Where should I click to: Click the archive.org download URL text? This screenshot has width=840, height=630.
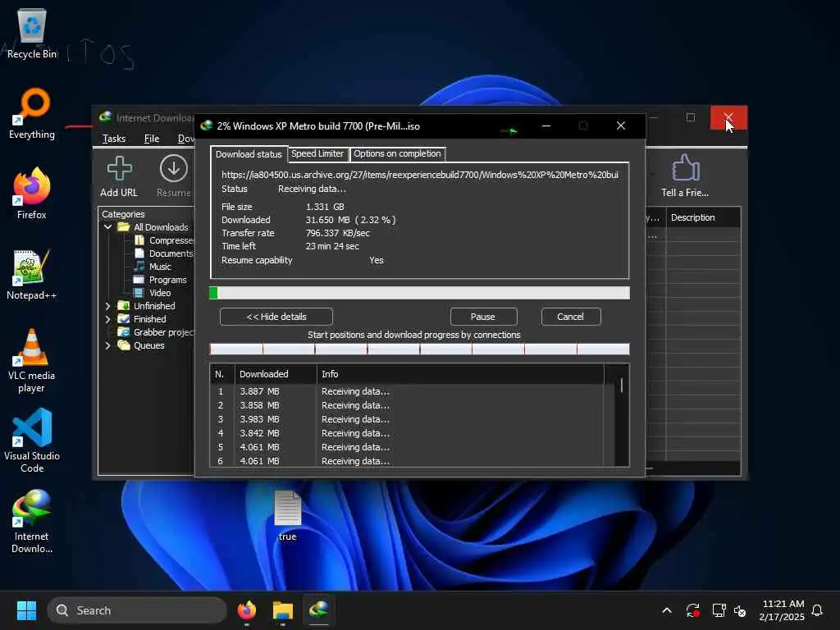[x=420, y=175]
